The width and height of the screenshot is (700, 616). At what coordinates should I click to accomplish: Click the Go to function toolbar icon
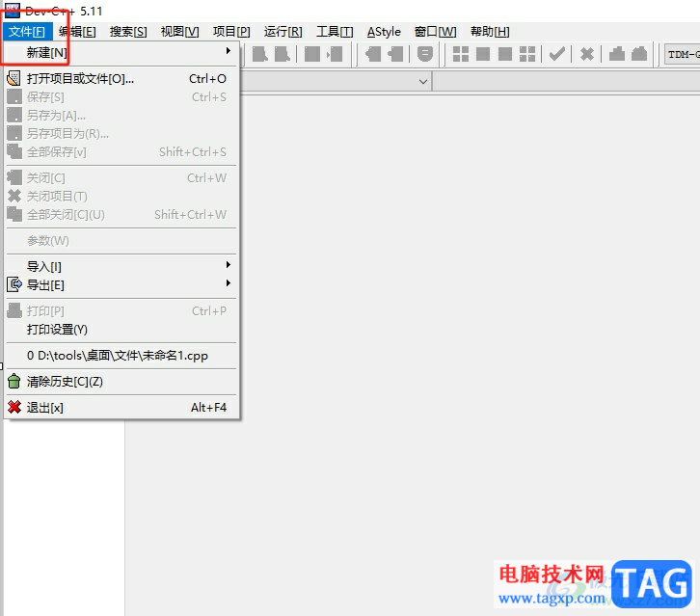(x=312, y=54)
